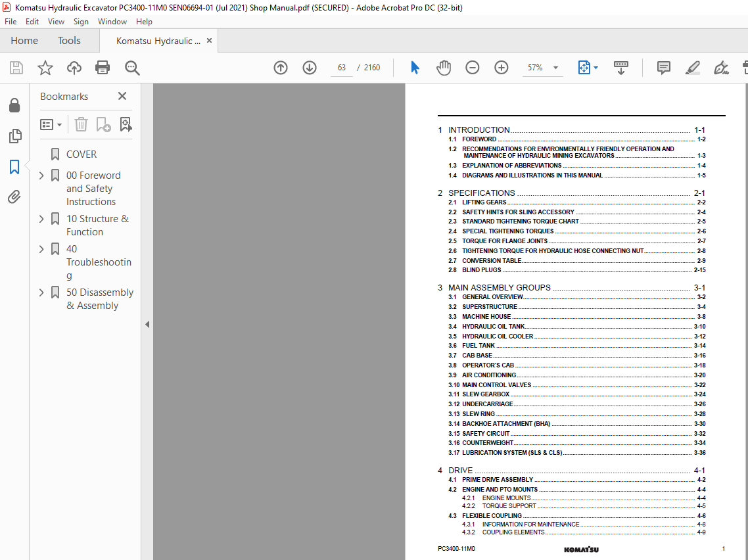Screen dimensions: 748x560
Task: Click the Save file icon
Action: pos(16,68)
